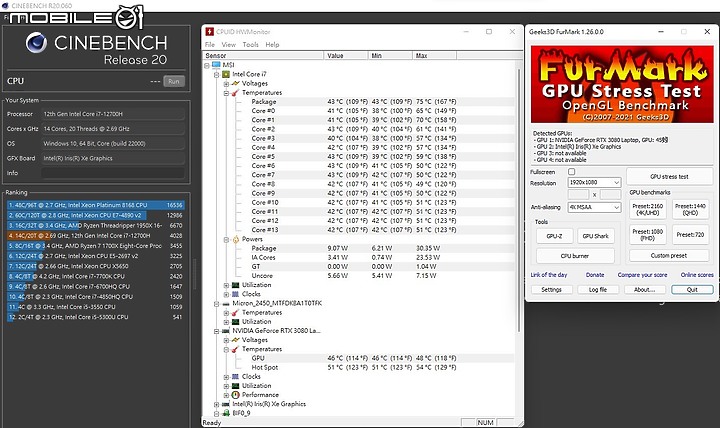Click the Powers flame icon
Image resolution: width=720 pixels, height=428 pixels.
236,239
